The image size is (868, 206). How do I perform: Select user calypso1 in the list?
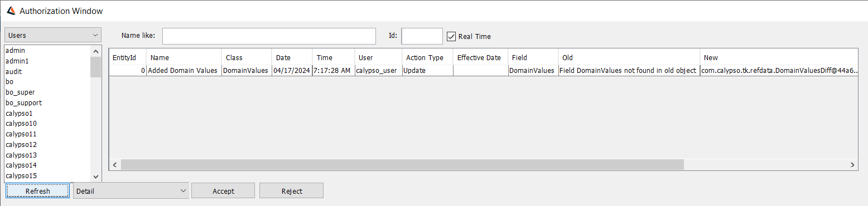(47, 113)
